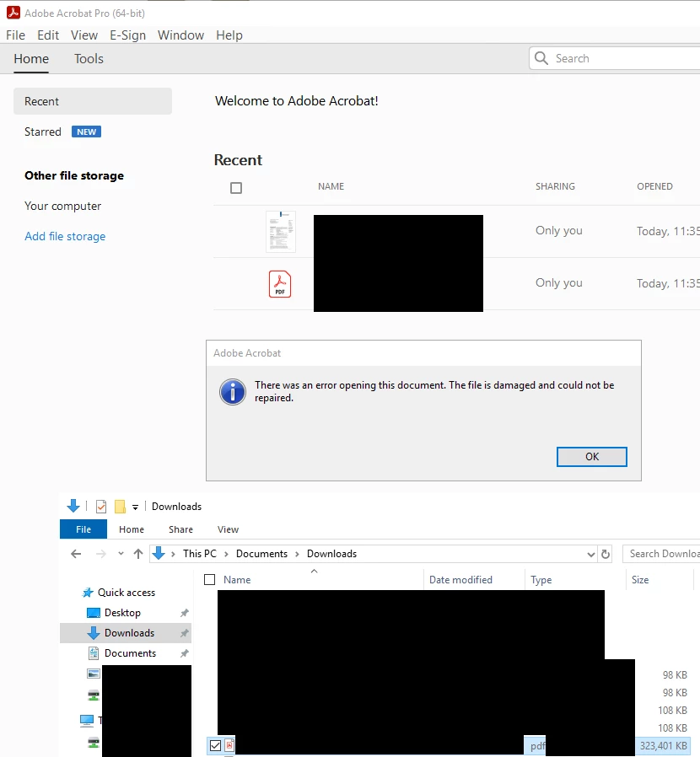
Task: Select Quick access in navigation pane
Action: [x=127, y=593]
